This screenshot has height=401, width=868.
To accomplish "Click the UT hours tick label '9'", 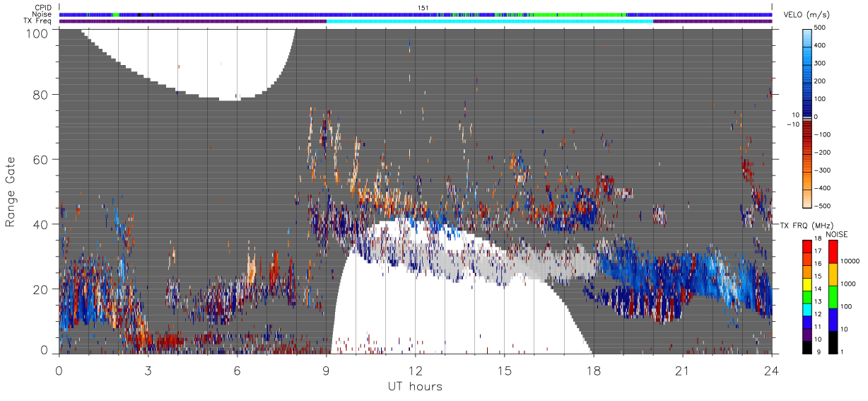I will 326,371.
